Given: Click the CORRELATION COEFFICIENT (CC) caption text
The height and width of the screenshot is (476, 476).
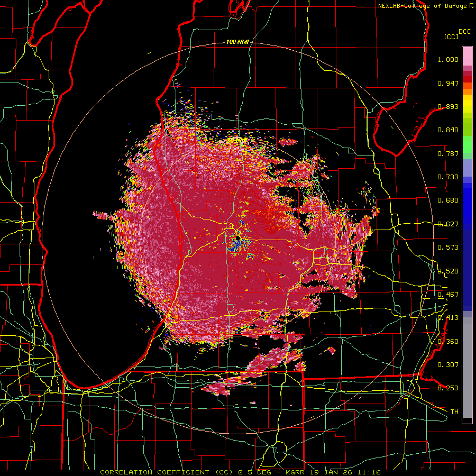Looking at the screenshot, I should point(167,472).
